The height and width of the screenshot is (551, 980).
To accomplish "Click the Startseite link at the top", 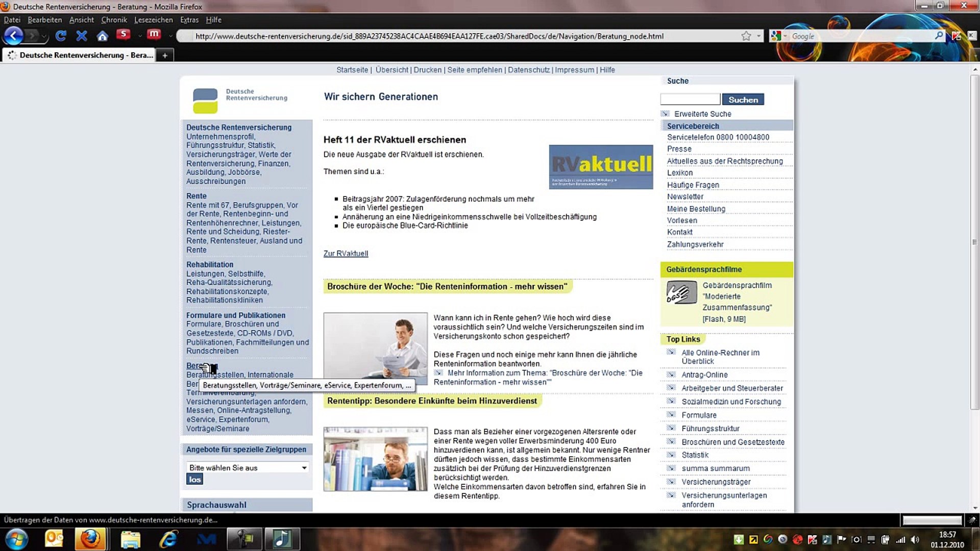I will (352, 70).
